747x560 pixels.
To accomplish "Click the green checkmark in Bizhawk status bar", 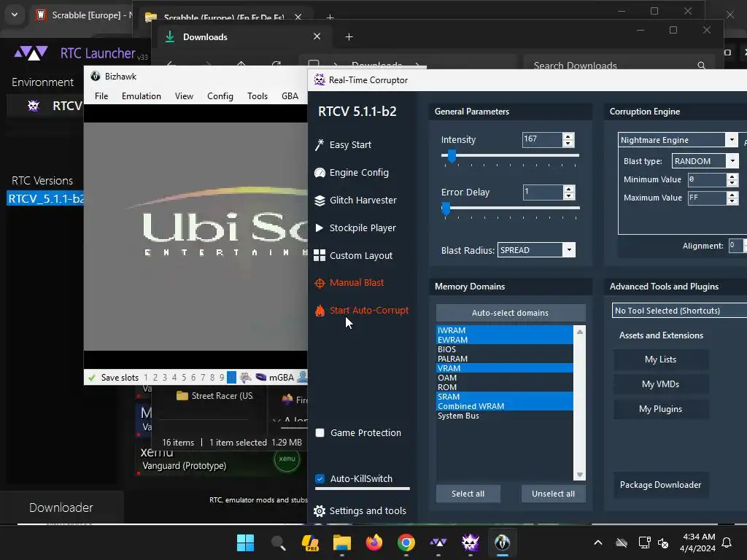I will point(91,378).
